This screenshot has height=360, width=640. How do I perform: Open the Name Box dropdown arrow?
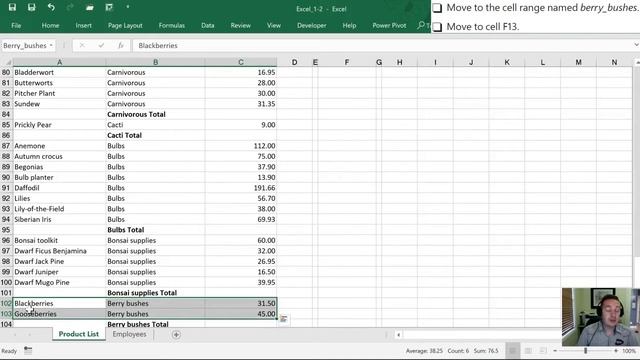[51, 45]
